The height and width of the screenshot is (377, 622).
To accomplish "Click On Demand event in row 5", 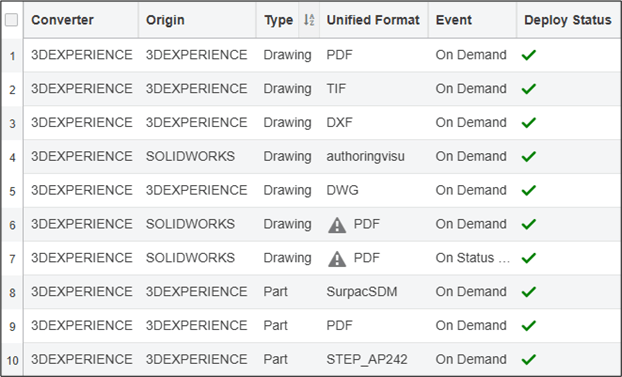I will (471, 190).
